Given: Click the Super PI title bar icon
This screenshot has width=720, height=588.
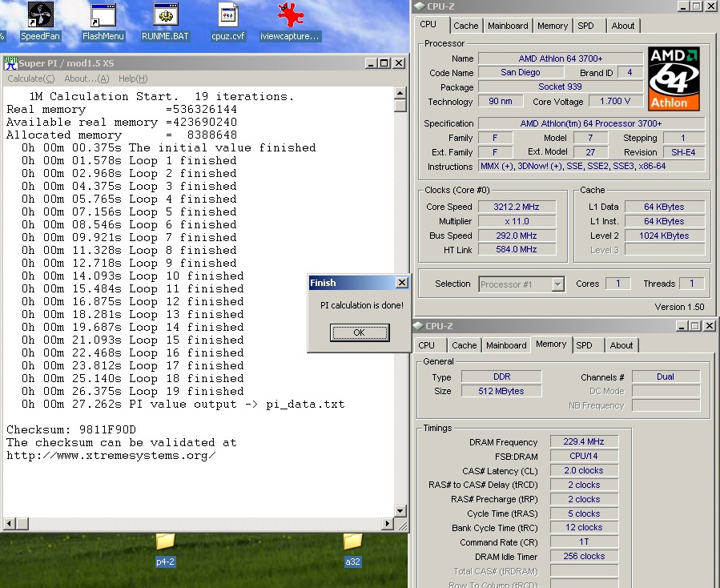Looking at the screenshot, I should [x=10, y=62].
